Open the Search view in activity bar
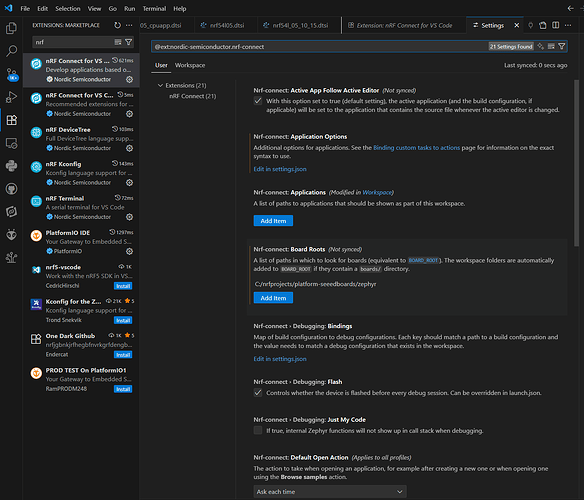The height and width of the screenshot is (500, 584). pyautogui.click(x=11, y=51)
